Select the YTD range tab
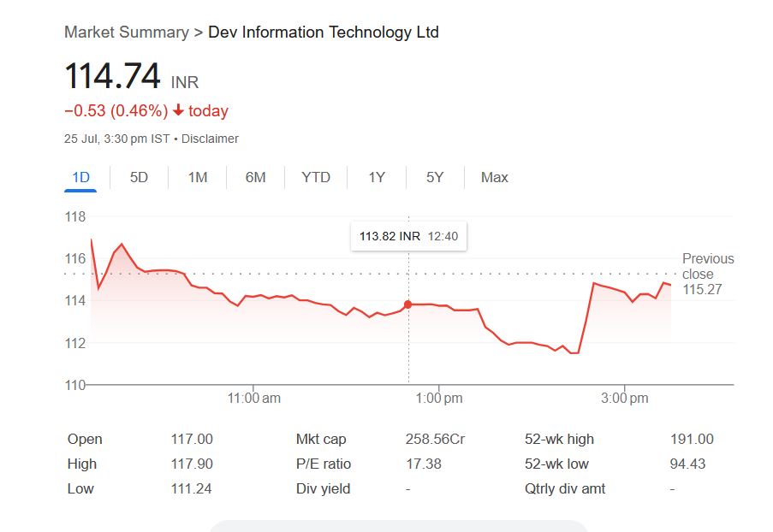 316,177
